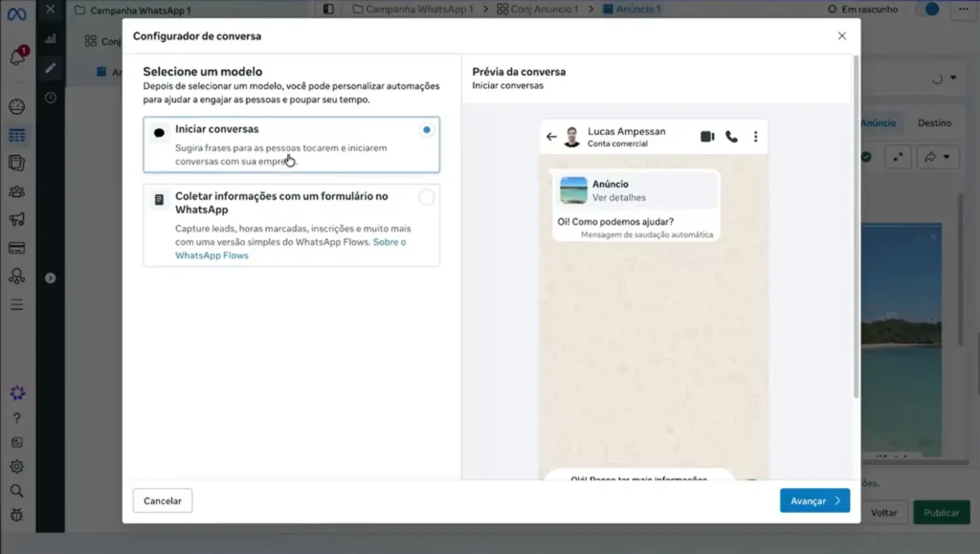Click the Iniciar conversas speech bubble icon

coord(159,133)
